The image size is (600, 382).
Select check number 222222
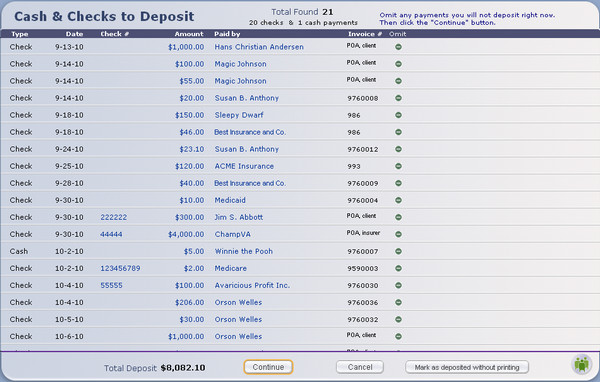coord(114,217)
